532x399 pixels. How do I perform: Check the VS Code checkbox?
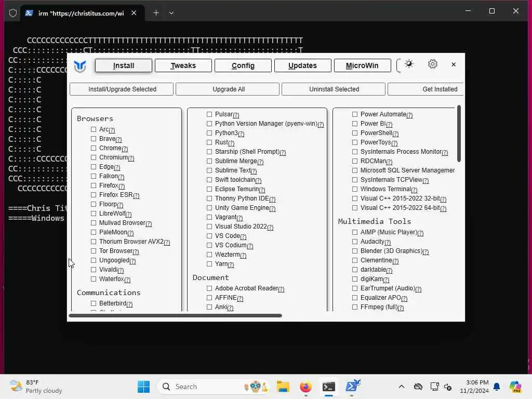[209, 236]
